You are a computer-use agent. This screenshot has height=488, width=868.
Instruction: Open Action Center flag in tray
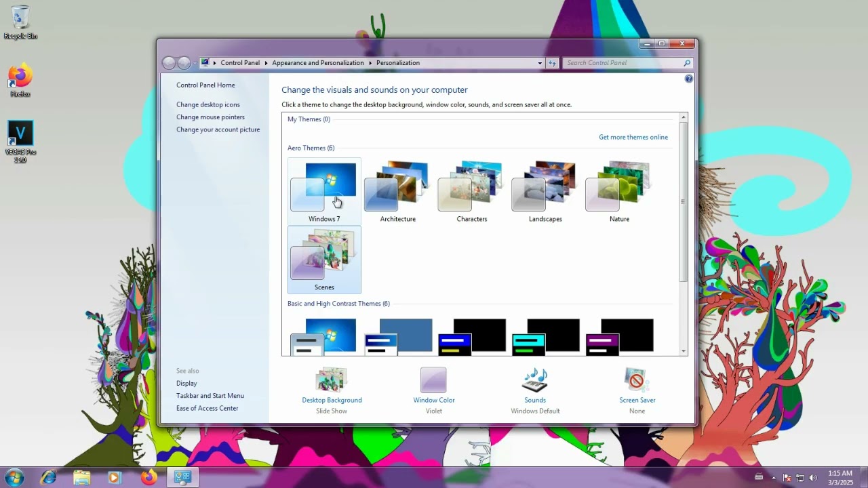pyautogui.click(x=787, y=477)
